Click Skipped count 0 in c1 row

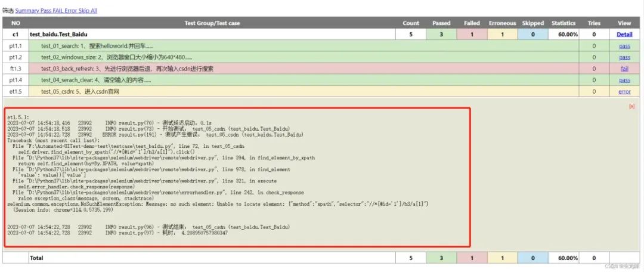pos(533,35)
